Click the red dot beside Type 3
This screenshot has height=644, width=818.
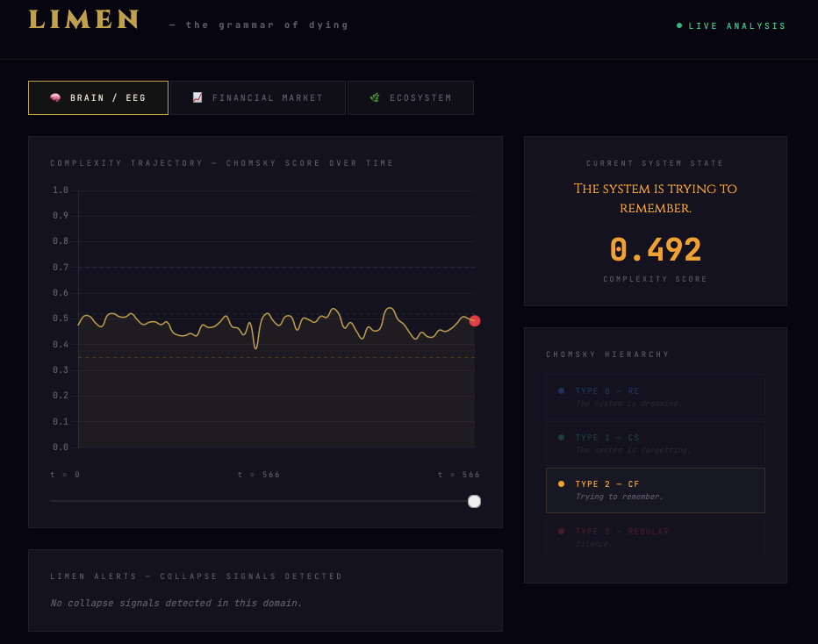pos(562,532)
